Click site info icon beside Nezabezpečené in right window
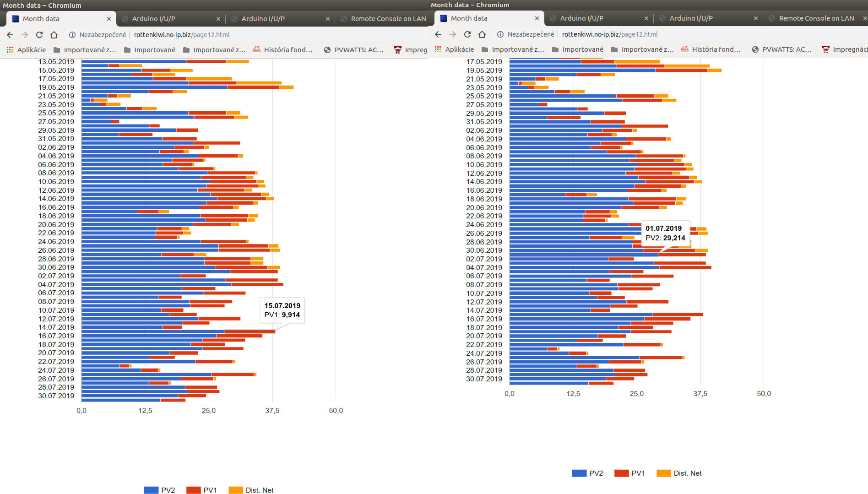The width and height of the screenshot is (868, 494). point(500,34)
